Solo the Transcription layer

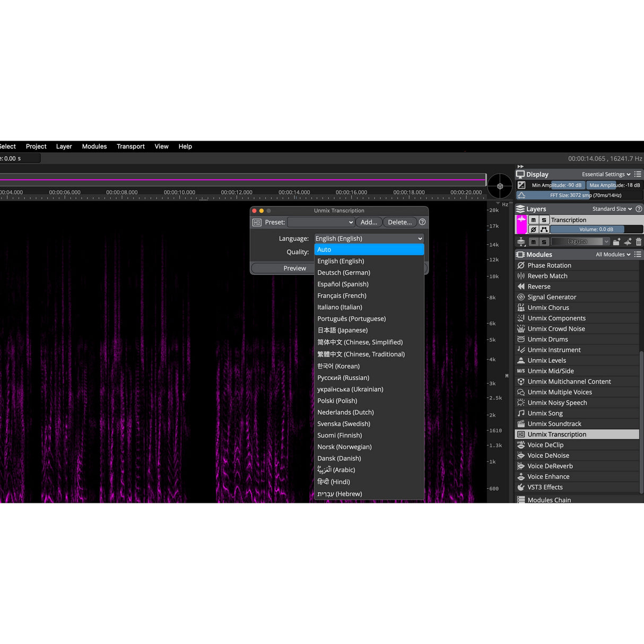(544, 219)
